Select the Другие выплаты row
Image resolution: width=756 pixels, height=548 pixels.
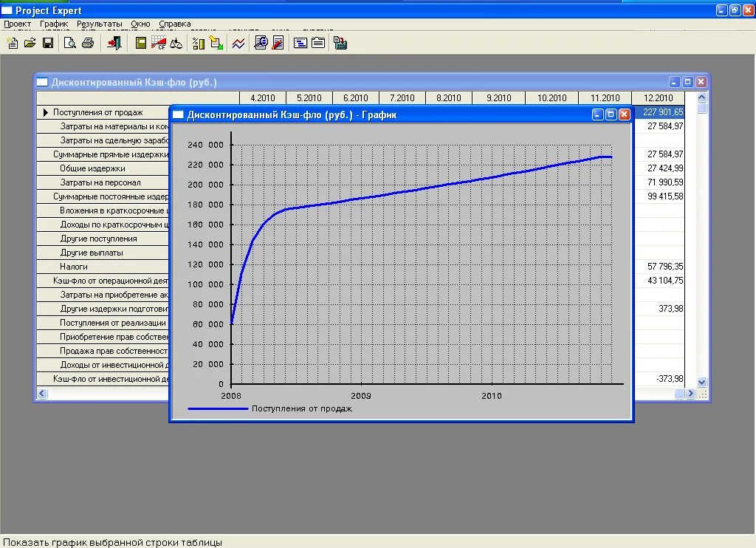(x=103, y=253)
